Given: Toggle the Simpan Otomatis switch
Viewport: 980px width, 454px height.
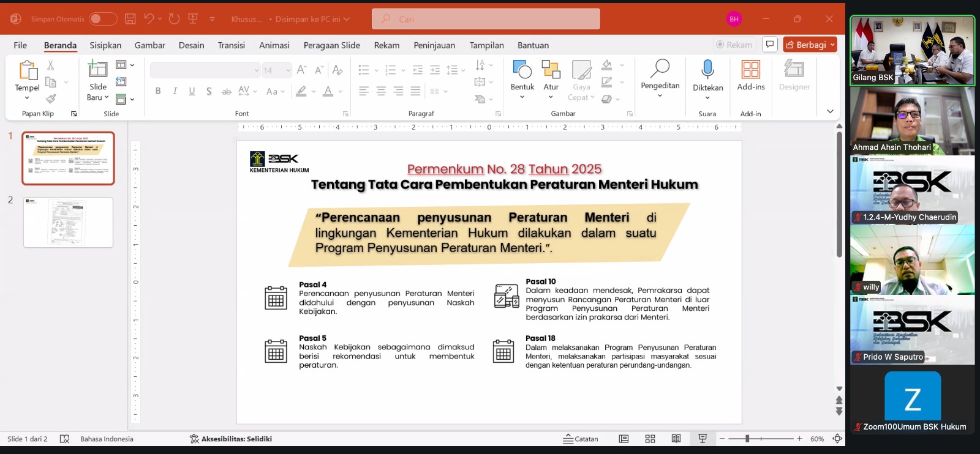Looking at the screenshot, I should tap(103, 19).
